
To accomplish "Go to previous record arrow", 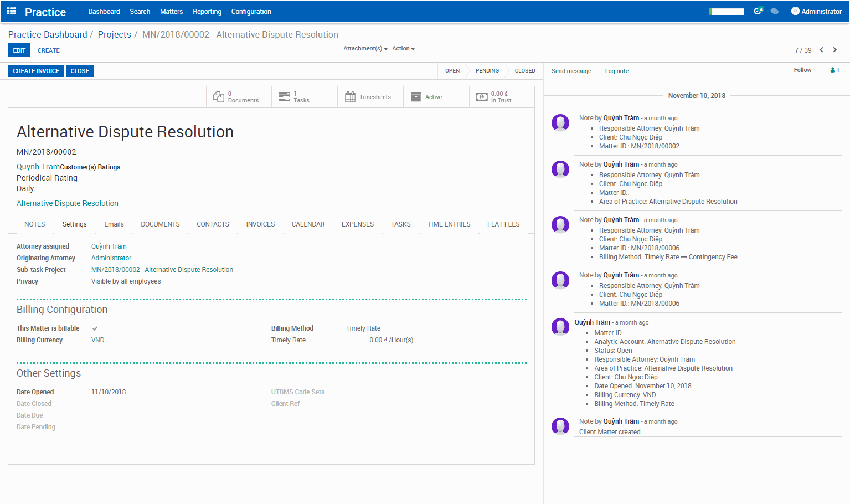I will [821, 50].
